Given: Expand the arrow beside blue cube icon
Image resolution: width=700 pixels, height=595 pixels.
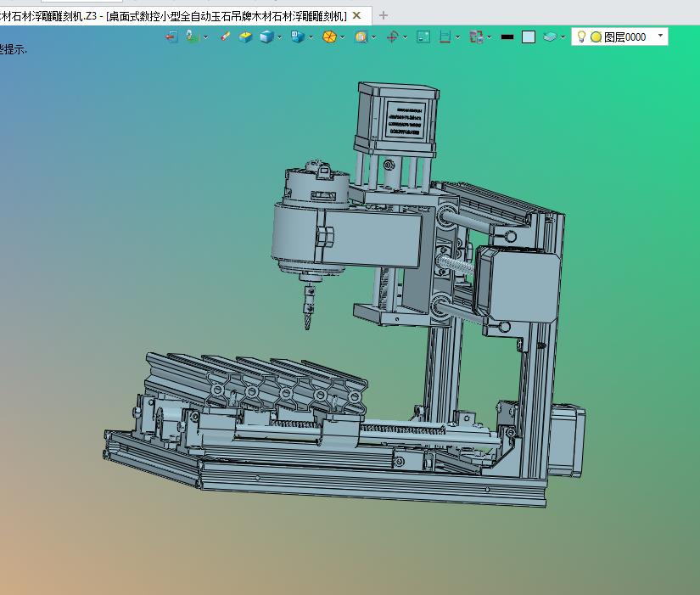Looking at the screenshot, I should [x=280, y=36].
